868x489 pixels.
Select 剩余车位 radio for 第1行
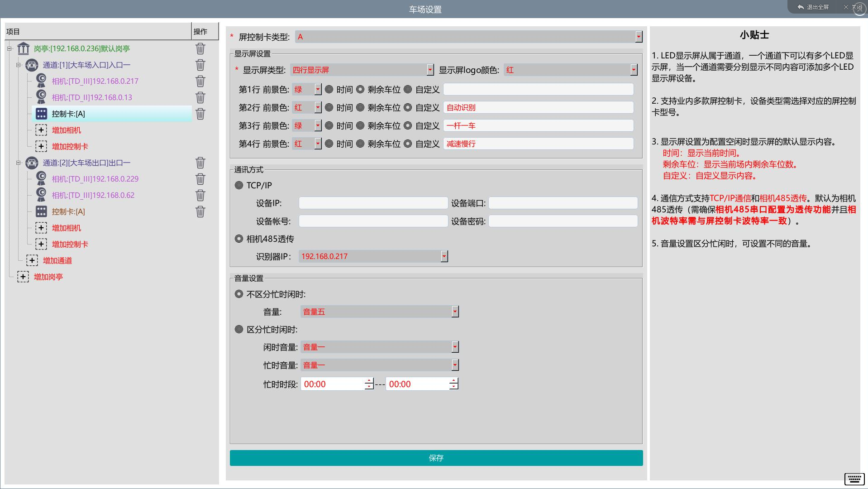(360, 90)
